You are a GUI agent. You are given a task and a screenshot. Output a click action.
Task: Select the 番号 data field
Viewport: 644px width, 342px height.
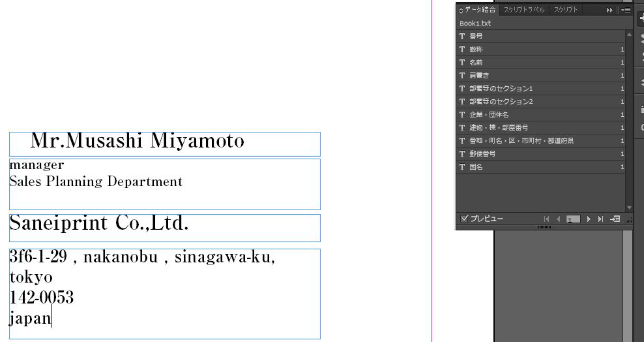541,36
